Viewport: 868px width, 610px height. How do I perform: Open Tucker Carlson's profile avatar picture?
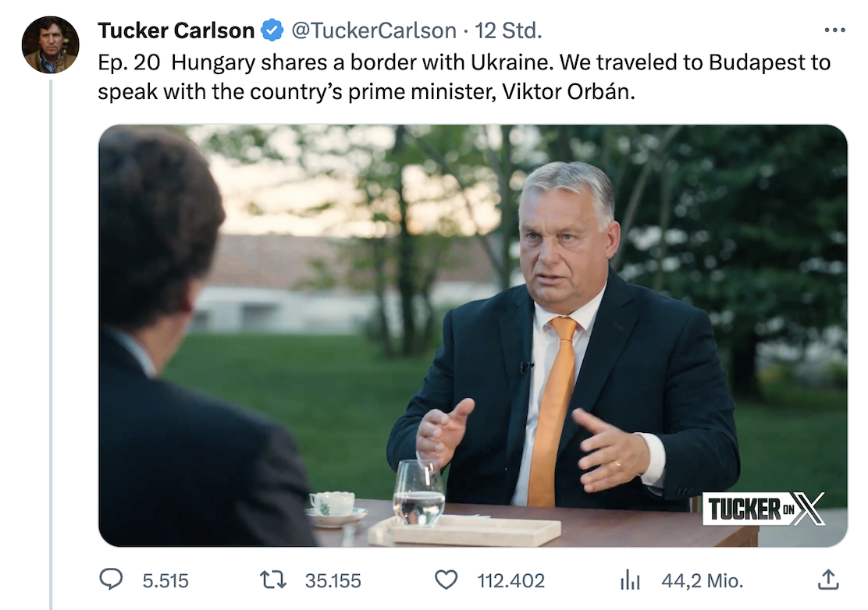tap(50, 44)
